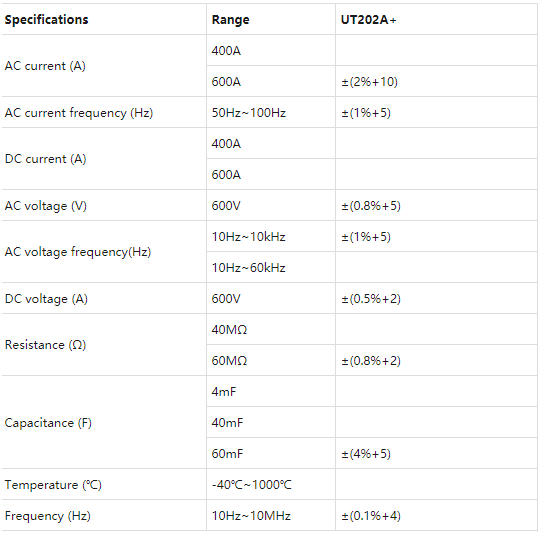Select the 60MΩ range cell

pyautogui.click(x=229, y=361)
